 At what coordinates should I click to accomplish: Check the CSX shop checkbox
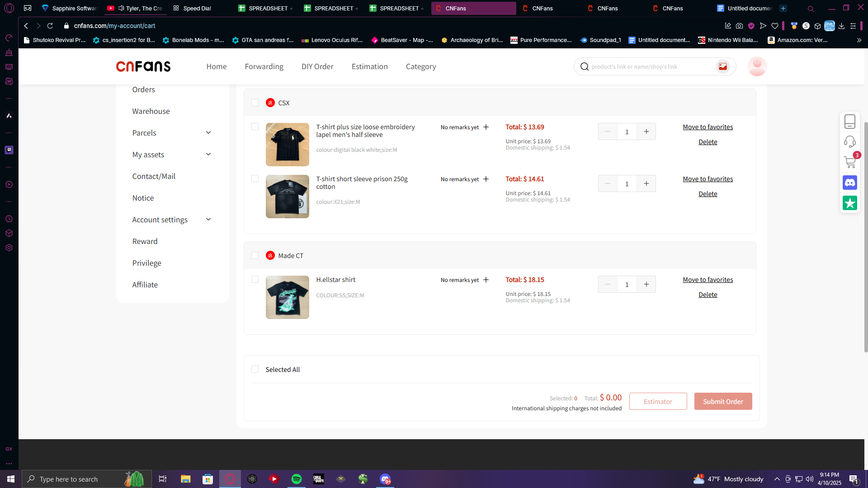pos(255,103)
